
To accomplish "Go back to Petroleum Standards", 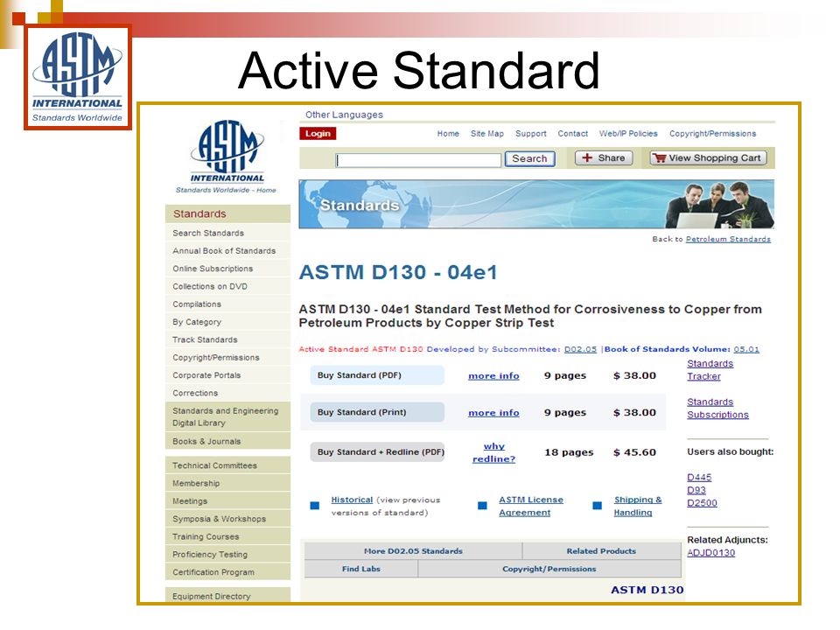I will pos(728,239).
